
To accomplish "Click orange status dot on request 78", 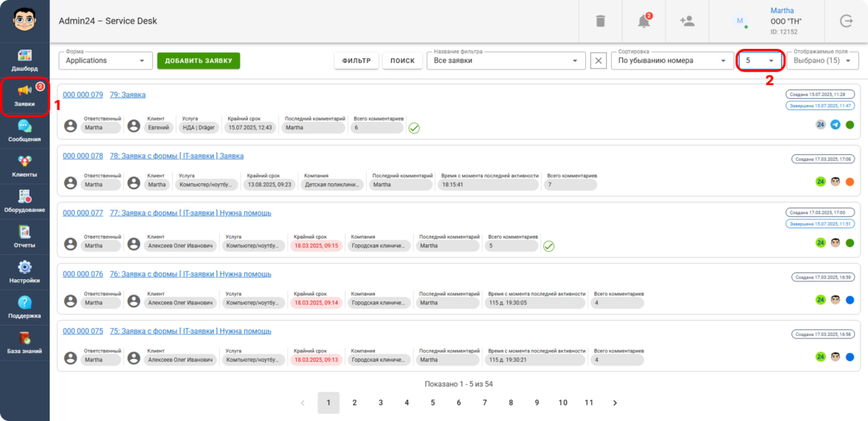I will [x=850, y=182].
